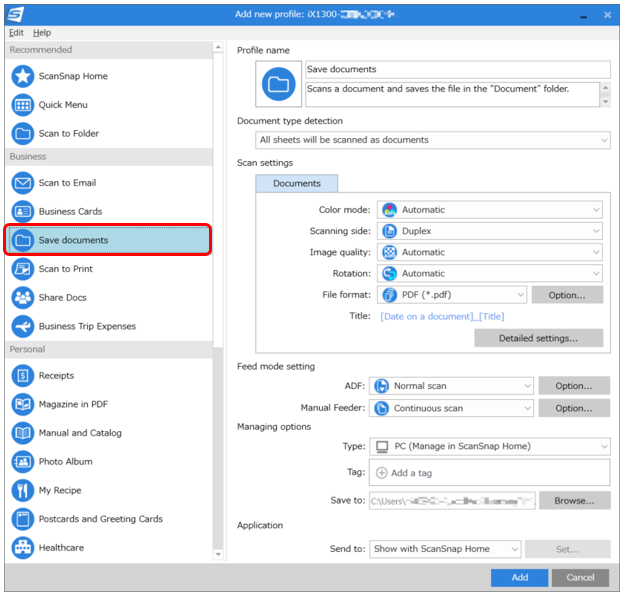Expand the Document type detection combo box
The width and height of the screenshot is (624, 596).
tap(433, 140)
